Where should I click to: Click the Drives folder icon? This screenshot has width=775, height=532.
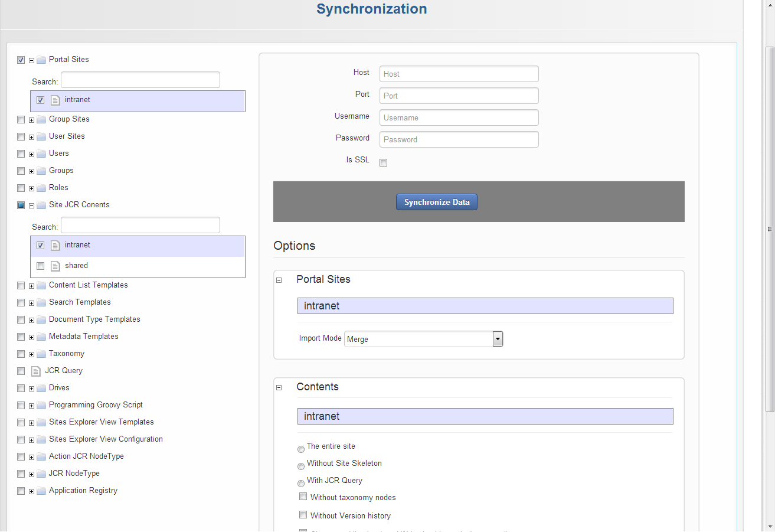pyautogui.click(x=41, y=389)
